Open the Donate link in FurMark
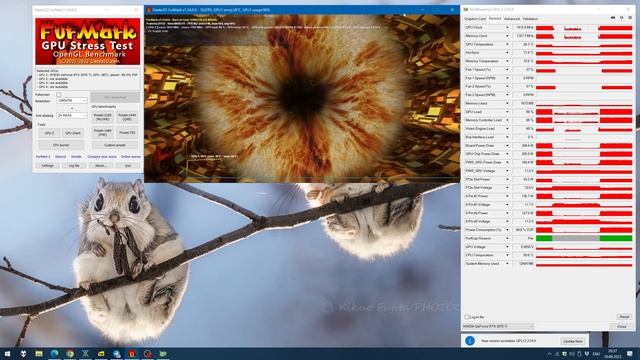 [x=76, y=157]
